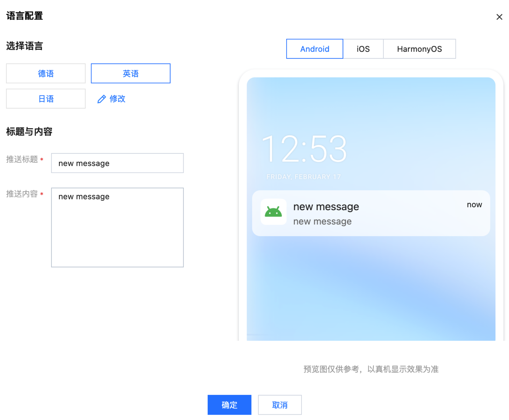Image resolution: width=509 pixels, height=420 pixels.
Task: Switch to the iOS preview tab
Action: tap(363, 49)
